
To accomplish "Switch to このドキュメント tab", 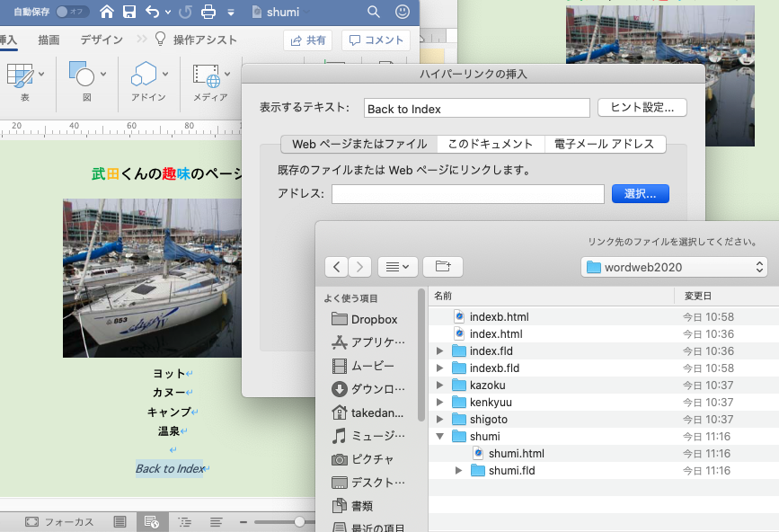I will (490, 144).
